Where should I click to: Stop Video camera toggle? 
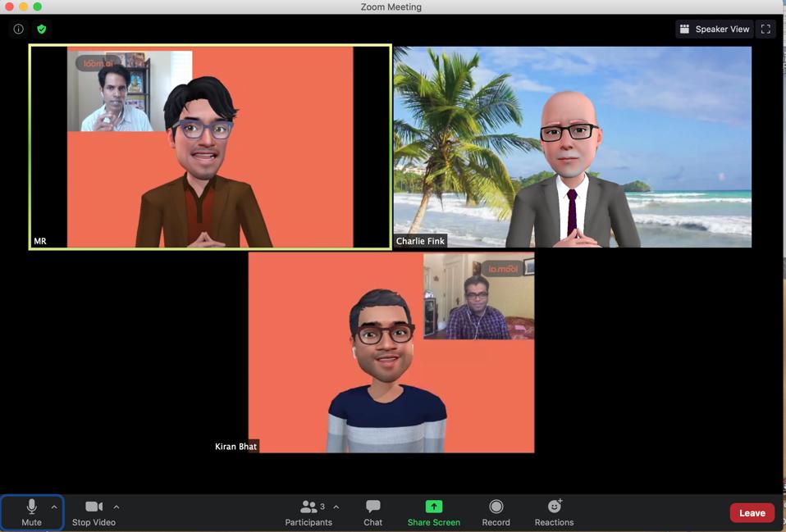94,512
